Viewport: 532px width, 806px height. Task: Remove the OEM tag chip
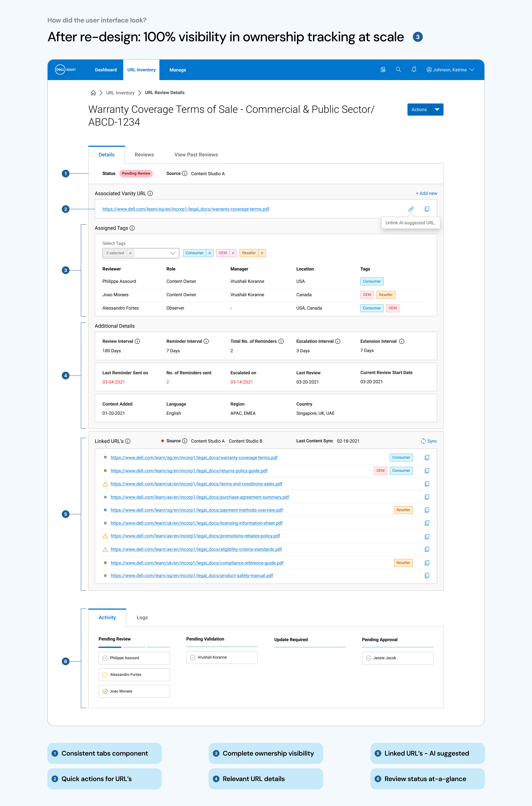233,253
